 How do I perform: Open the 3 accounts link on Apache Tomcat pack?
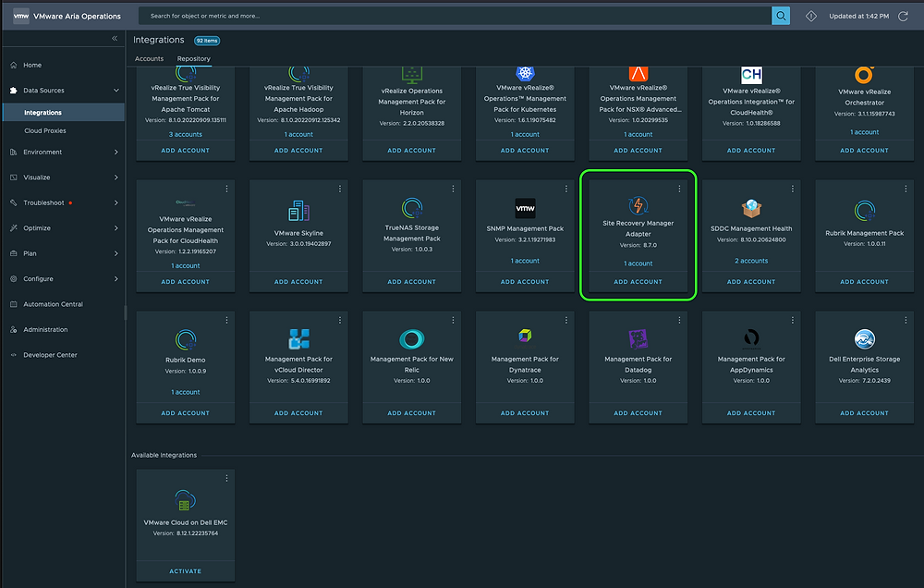(x=186, y=134)
